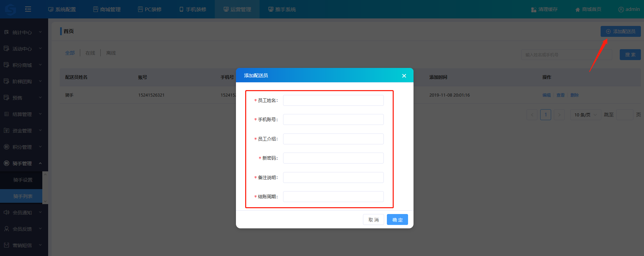Screen dimensions: 644x256
Task: Click the 会员反馈 person icon
Action: (x=6, y=229)
